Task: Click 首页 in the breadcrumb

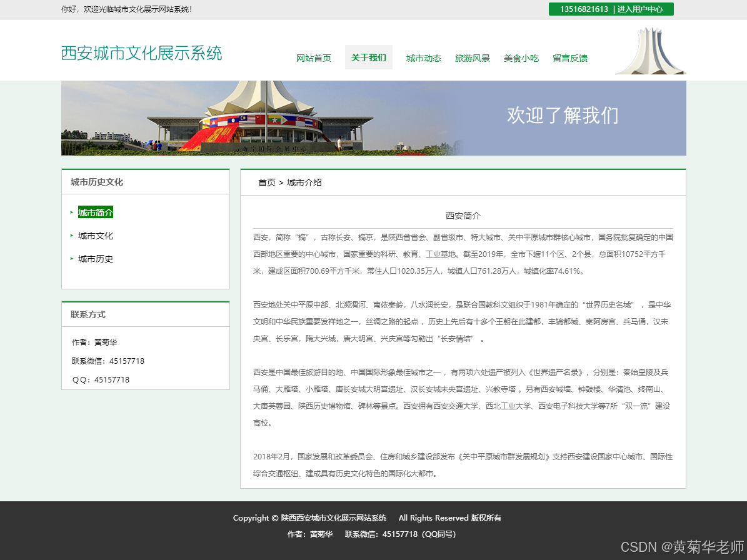Action: 267,182
